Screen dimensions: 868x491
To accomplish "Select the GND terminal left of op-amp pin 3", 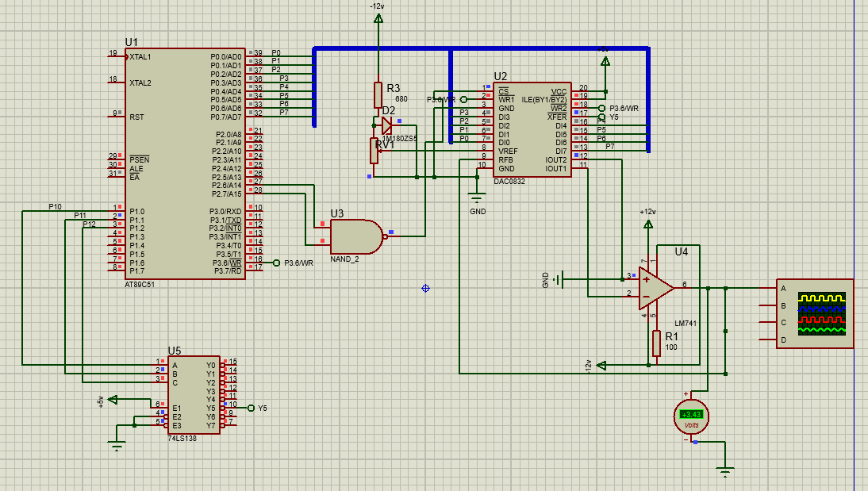I will click(x=559, y=279).
